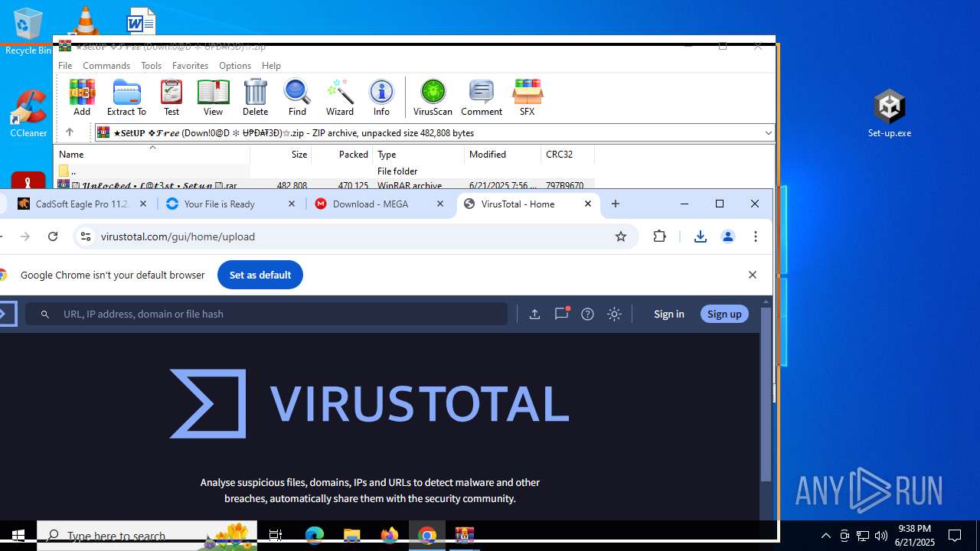Viewport: 980px width, 551px height.
Task: Close the Your File is Ready tab
Action: coord(292,204)
